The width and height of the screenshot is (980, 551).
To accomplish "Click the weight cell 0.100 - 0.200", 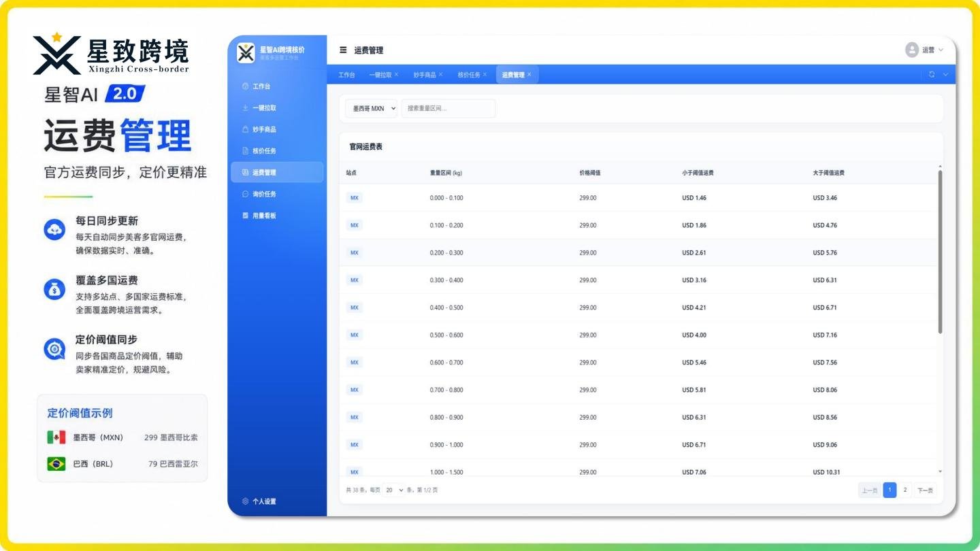I will tap(446, 225).
